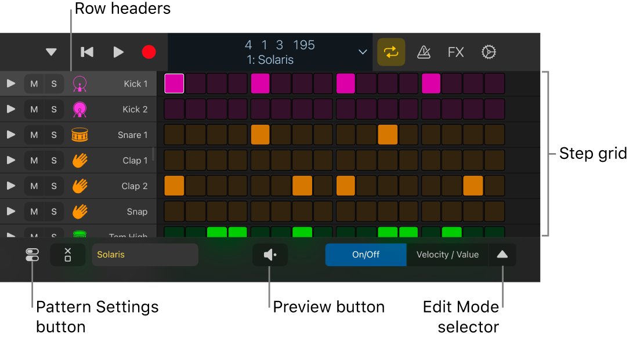Open the dropdown chevron at top left

click(51, 52)
